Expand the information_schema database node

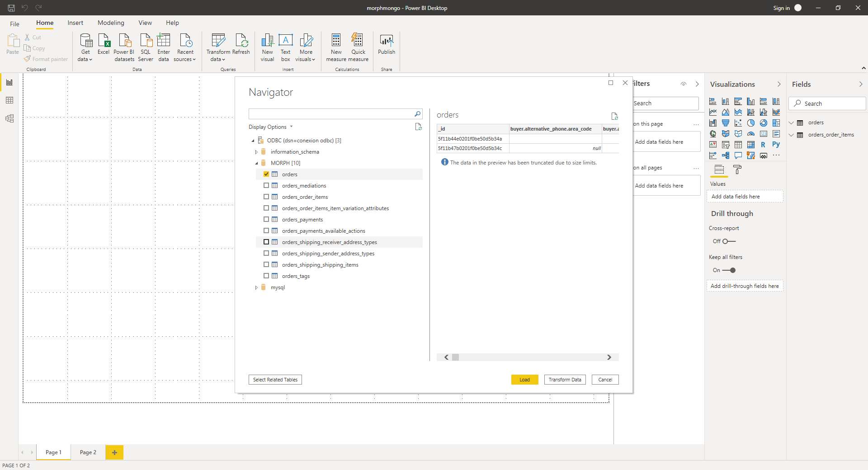point(256,152)
